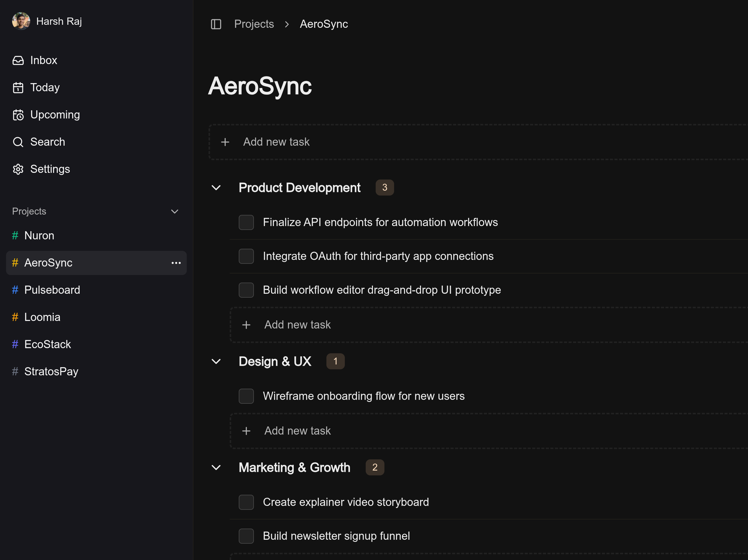Collapse the Product Development section
The height and width of the screenshot is (560, 748).
click(x=216, y=188)
